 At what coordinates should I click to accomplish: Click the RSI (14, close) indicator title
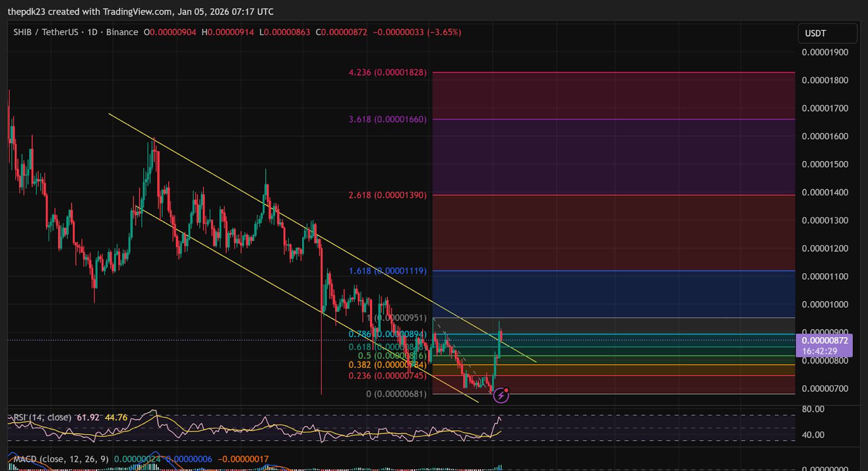tap(42, 417)
